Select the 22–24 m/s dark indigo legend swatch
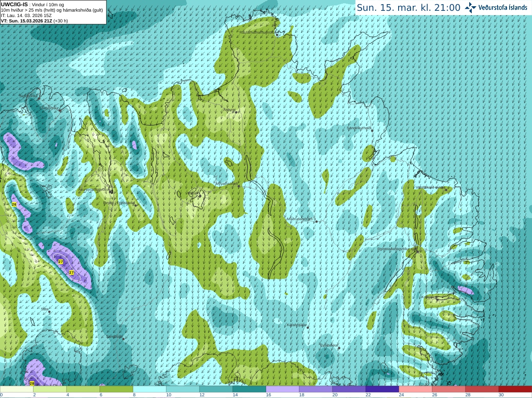This screenshot has width=532, height=398. tap(382, 389)
